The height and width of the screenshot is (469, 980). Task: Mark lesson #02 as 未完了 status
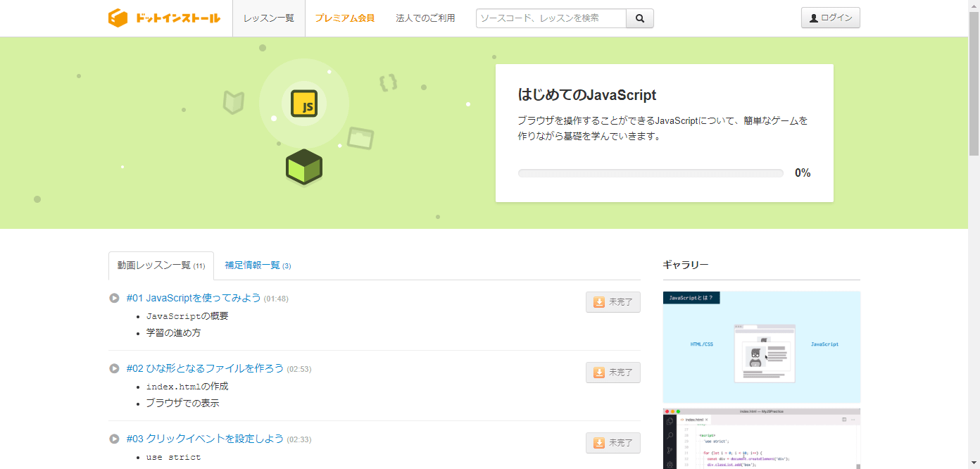(612, 372)
